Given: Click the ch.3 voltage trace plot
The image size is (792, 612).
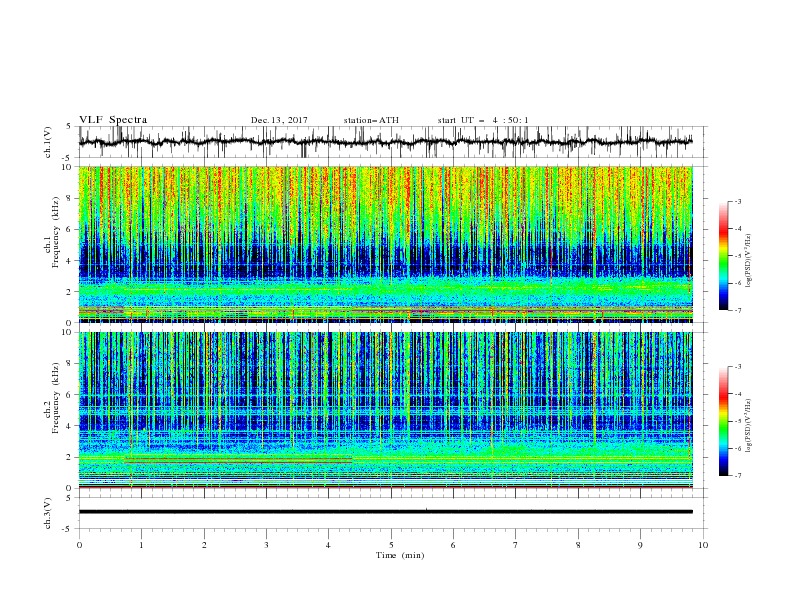Looking at the screenshot, I should (x=386, y=512).
